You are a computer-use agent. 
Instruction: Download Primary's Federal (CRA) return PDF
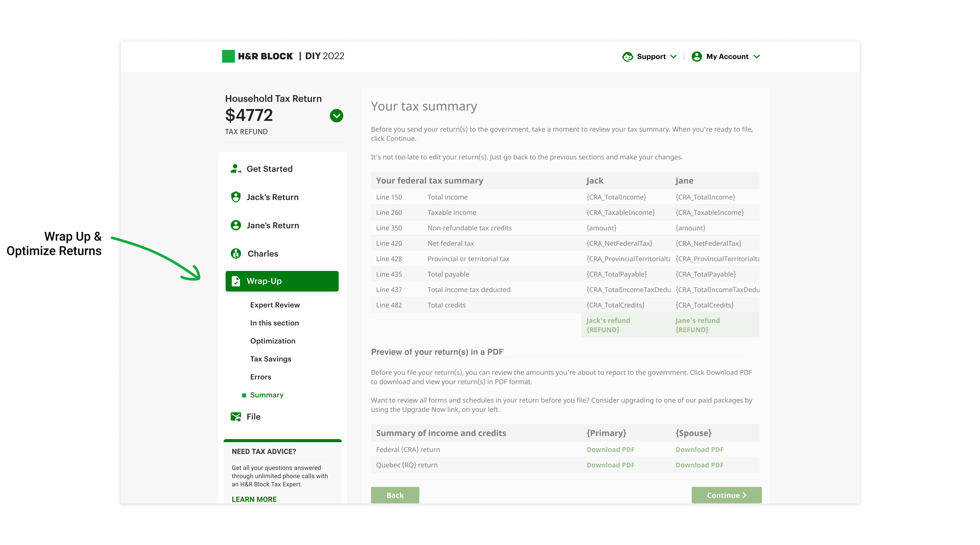tap(610, 449)
